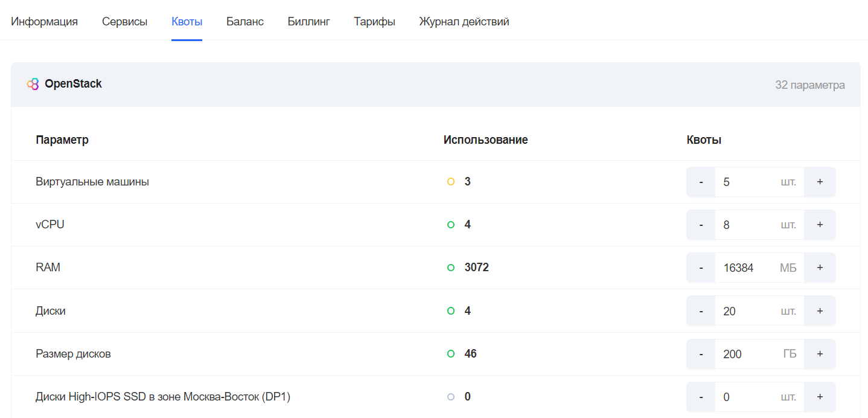Go to the Баланс tab

[245, 22]
